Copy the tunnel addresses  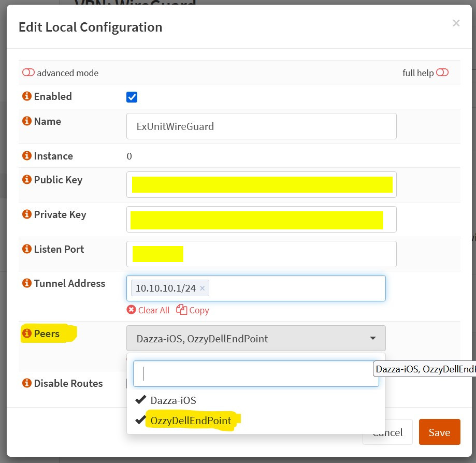pyautogui.click(x=193, y=310)
